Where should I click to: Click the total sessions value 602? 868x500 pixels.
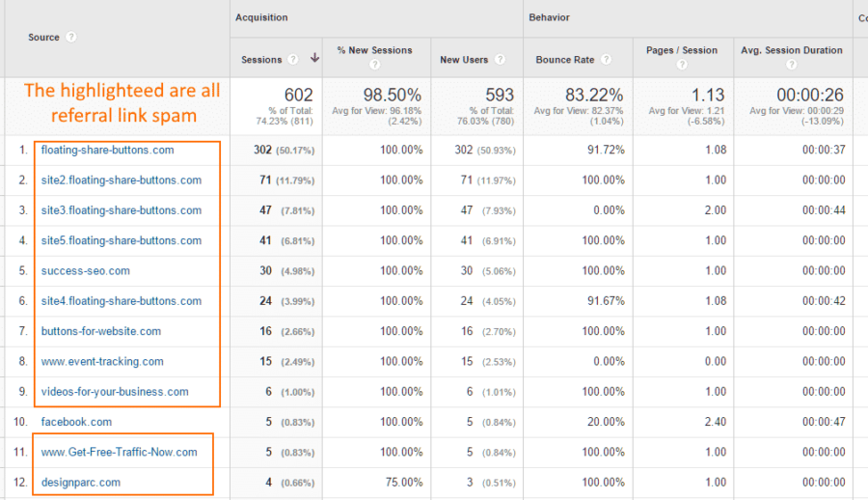click(x=298, y=95)
